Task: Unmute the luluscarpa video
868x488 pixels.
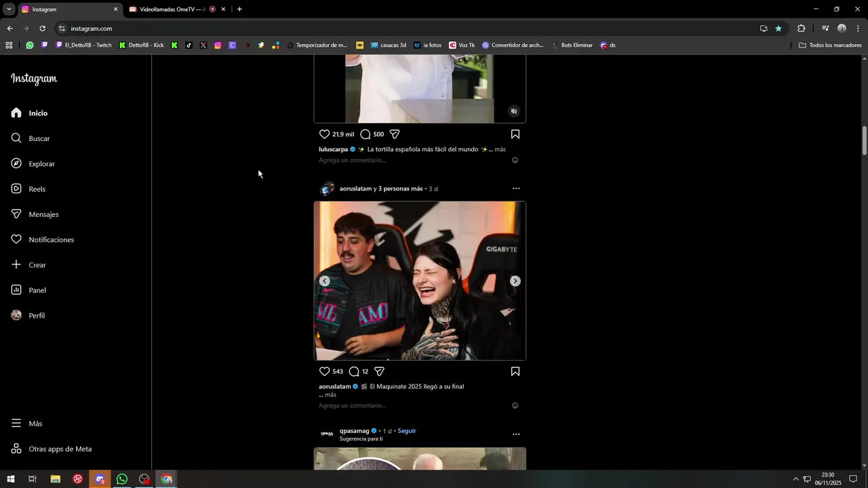Action: [514, 111]
